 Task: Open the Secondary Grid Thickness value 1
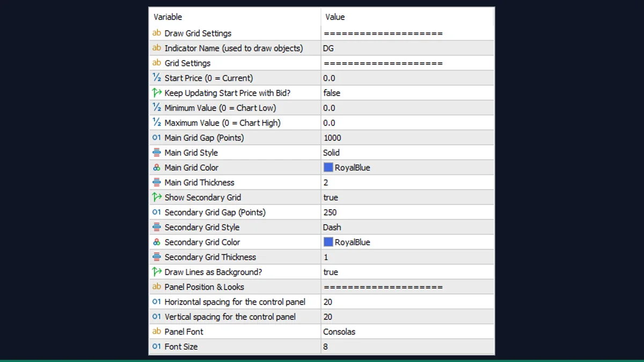(x=407, y=257)
